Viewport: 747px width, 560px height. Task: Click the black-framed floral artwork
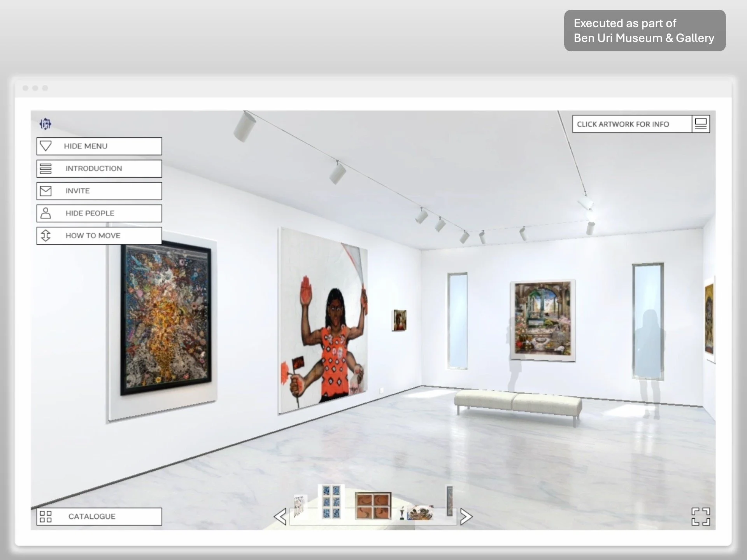pyautogui.click(x=166, y=317)
